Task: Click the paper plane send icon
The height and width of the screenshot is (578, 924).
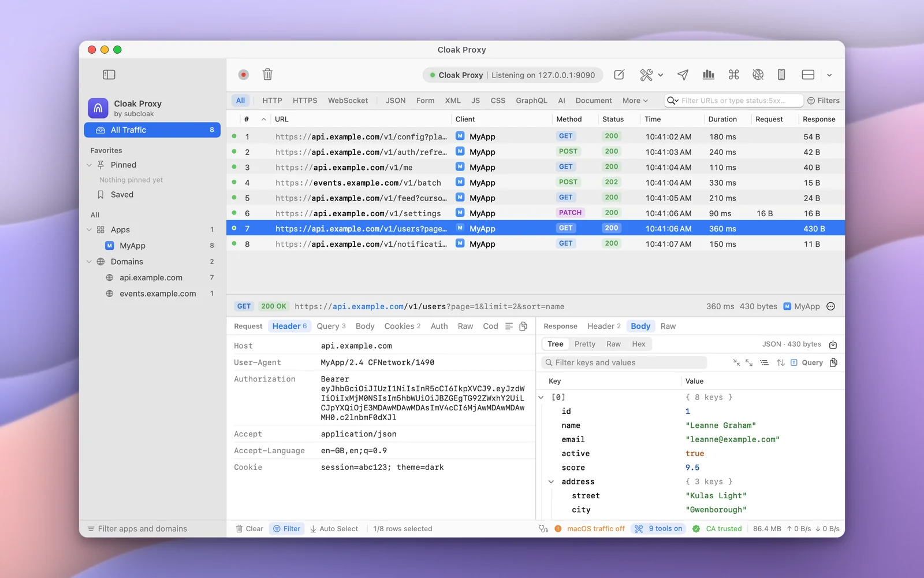Action: [x=683, y=75]
